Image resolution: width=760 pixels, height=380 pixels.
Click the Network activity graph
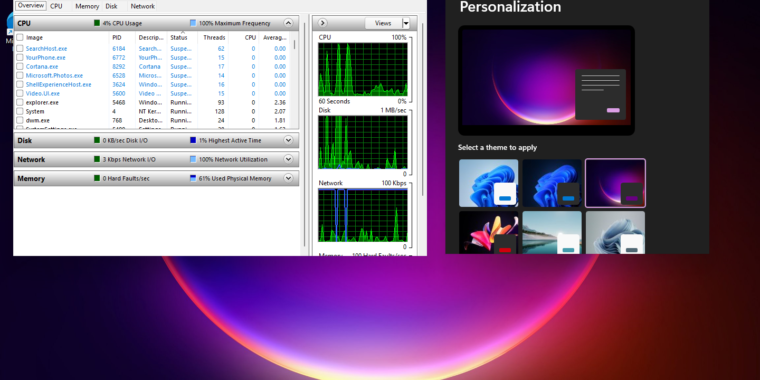tap(363, 215)
